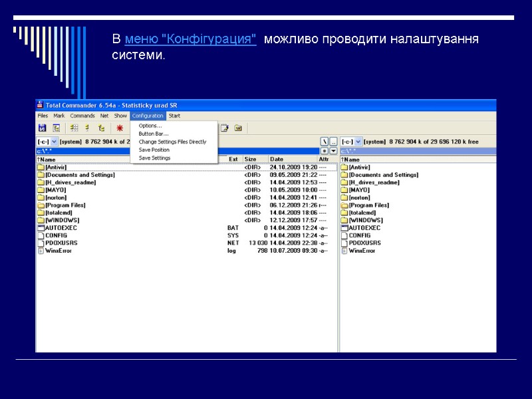The image size is (532, 399).
Task: Open the Show menu
Action: [120, 116]
